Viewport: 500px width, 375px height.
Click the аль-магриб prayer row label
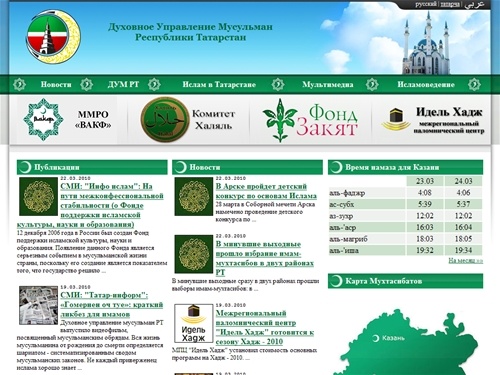coord(348,239)
